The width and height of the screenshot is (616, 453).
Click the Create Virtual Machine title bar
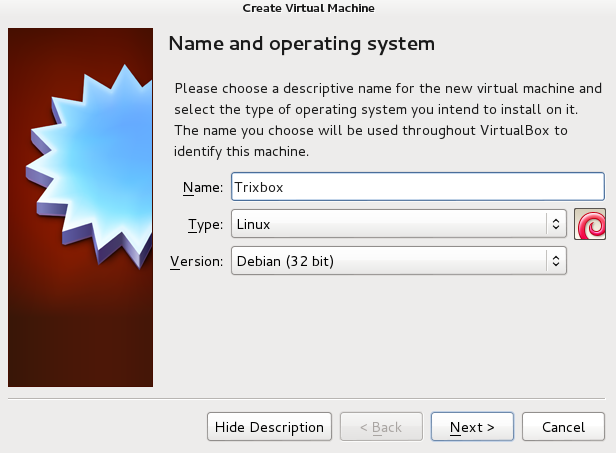point(308,8)
